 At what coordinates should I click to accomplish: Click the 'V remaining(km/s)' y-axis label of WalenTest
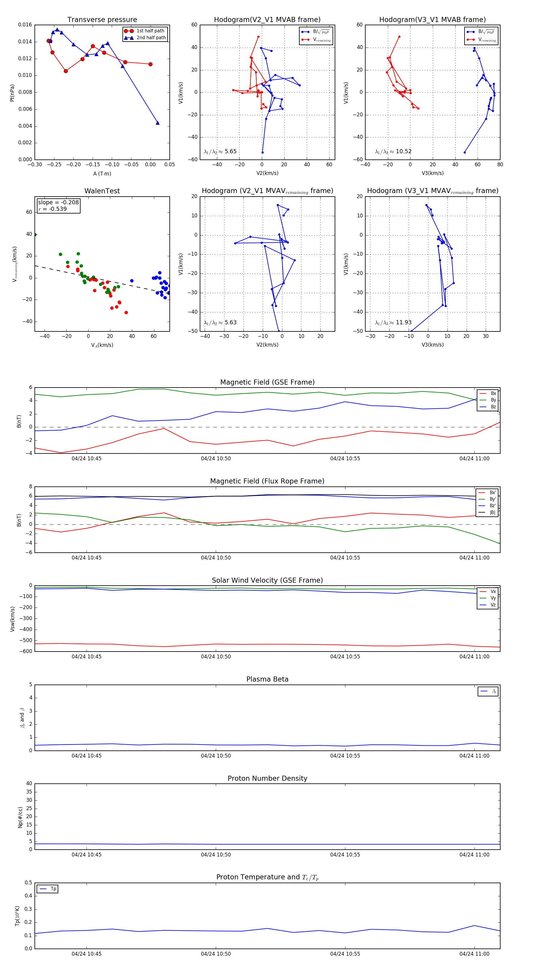point(15,264)
